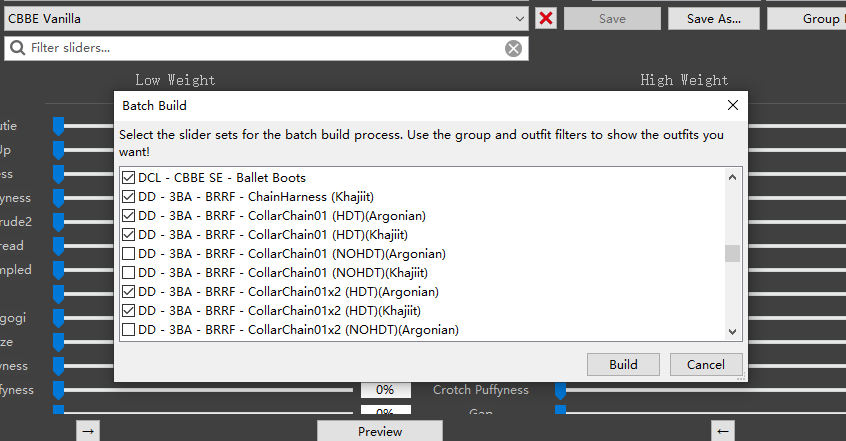Screen dimensions: 846x441
Task: Delete preset using the red X icon
Action: 545,18
